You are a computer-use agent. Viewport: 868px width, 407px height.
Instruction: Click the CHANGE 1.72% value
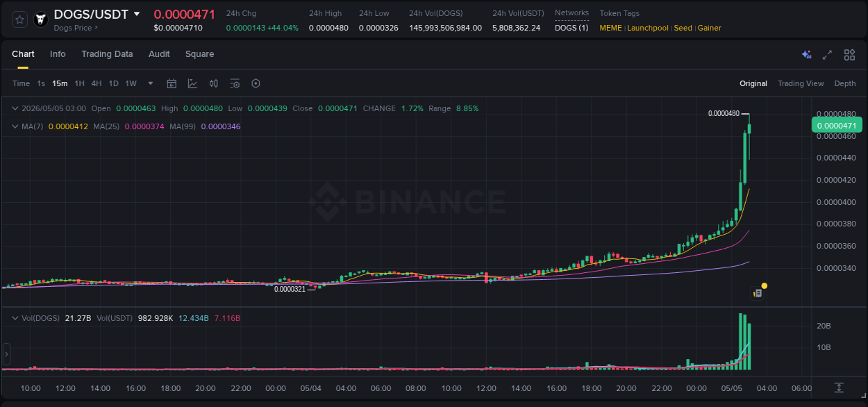[412, 108]
